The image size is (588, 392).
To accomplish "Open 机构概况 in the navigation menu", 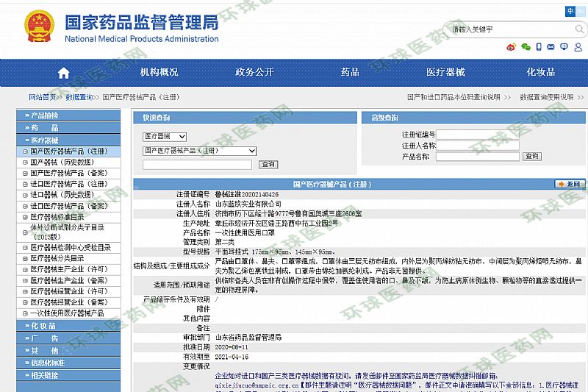I will [159, 72].
